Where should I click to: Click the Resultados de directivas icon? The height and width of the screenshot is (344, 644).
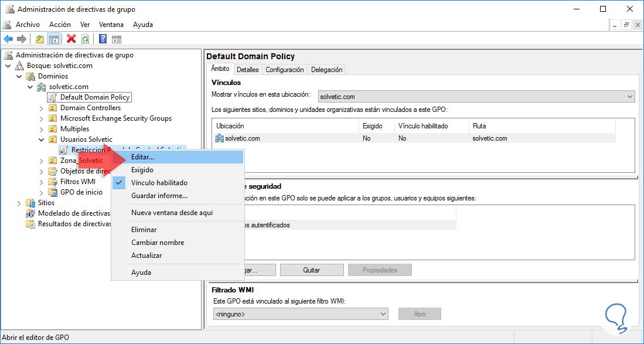[30, 224]
